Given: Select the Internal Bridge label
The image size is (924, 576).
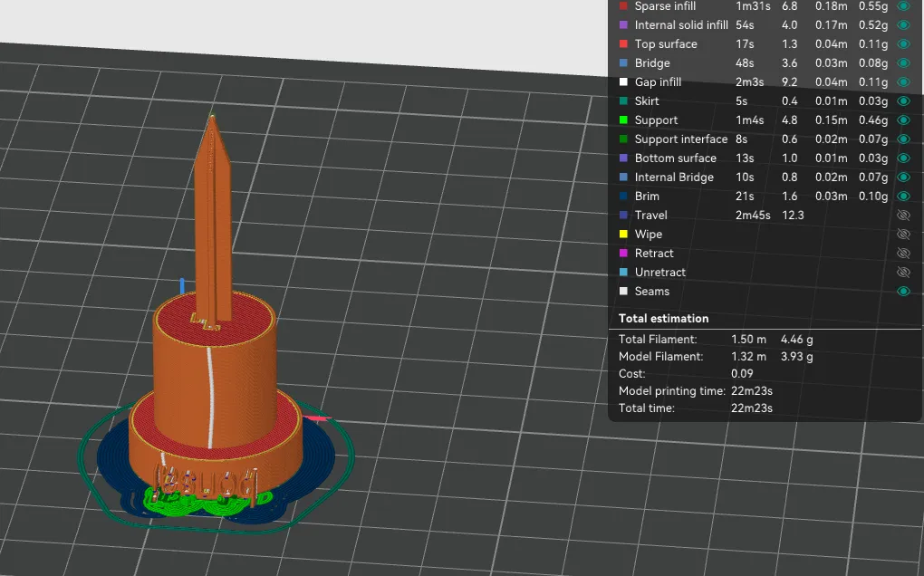Looking at the screenshot, I should coord(674,177).
